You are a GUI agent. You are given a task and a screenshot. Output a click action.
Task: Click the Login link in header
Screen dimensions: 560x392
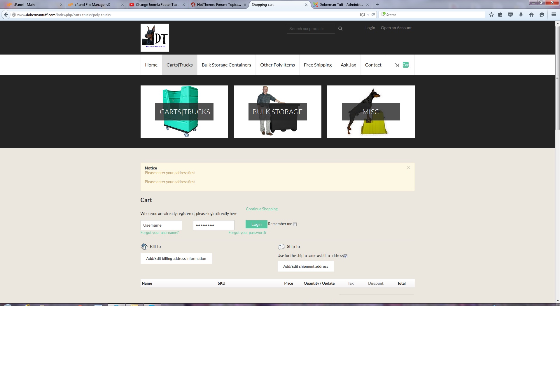pos(370,28)
